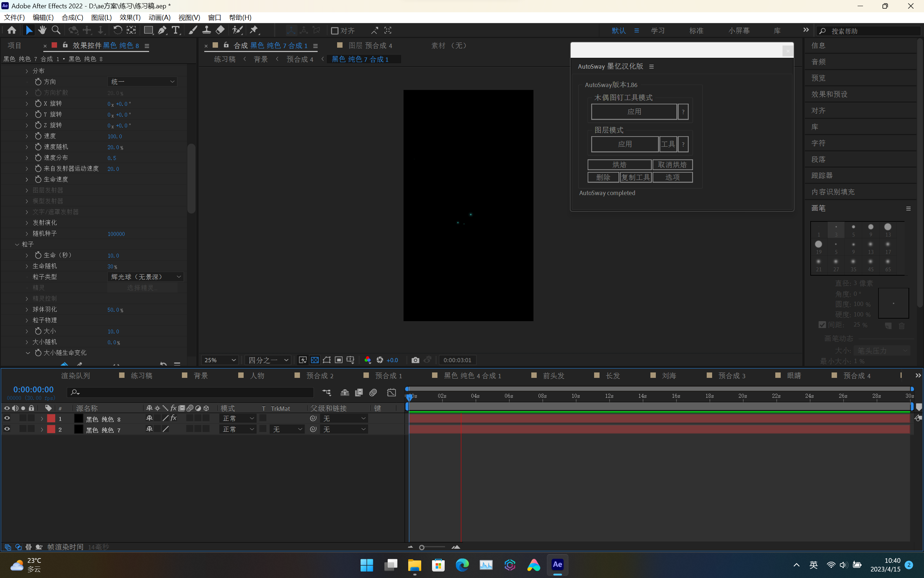Open the TrkMat dropdown for layer 2
This screenshot has width=924, height=578.
(x=287, y=429)
